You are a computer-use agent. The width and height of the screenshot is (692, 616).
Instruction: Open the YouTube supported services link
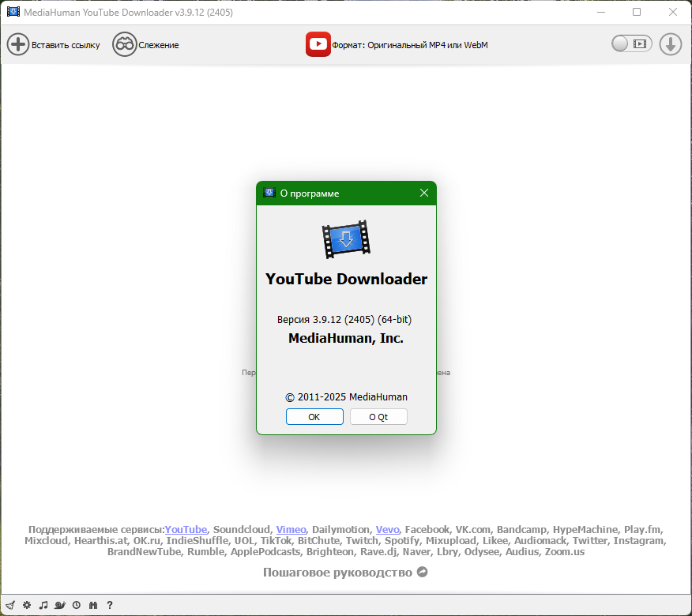tap(186, 530)
